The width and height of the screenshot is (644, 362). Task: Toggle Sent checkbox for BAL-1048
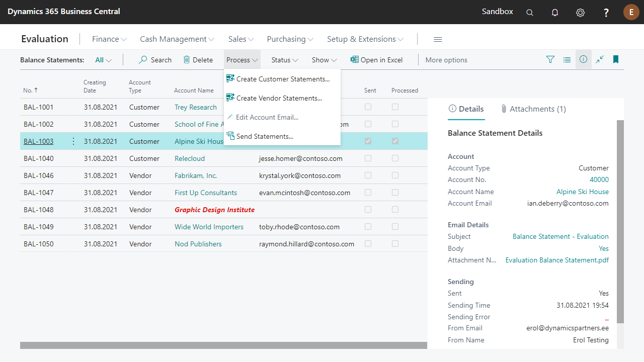click(x=368, y=210)
